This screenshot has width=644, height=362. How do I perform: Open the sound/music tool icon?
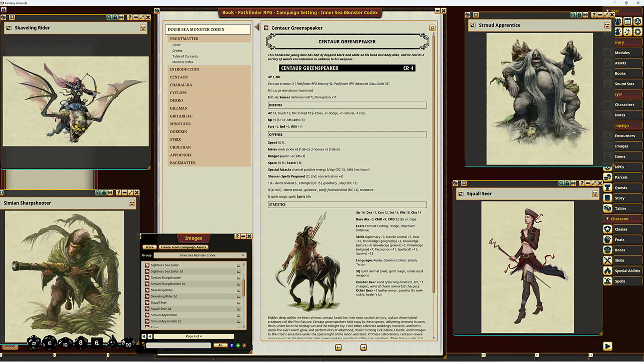point(628,32)
